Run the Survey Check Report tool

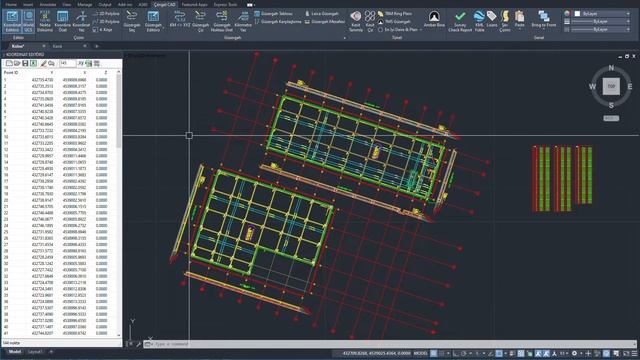coord(460,21)
